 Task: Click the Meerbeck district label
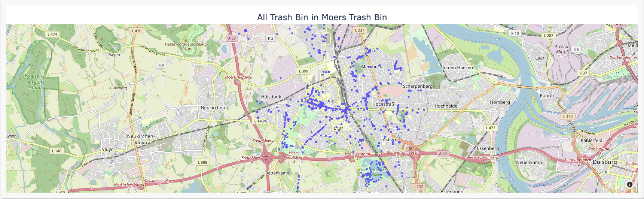pos(372,67)
